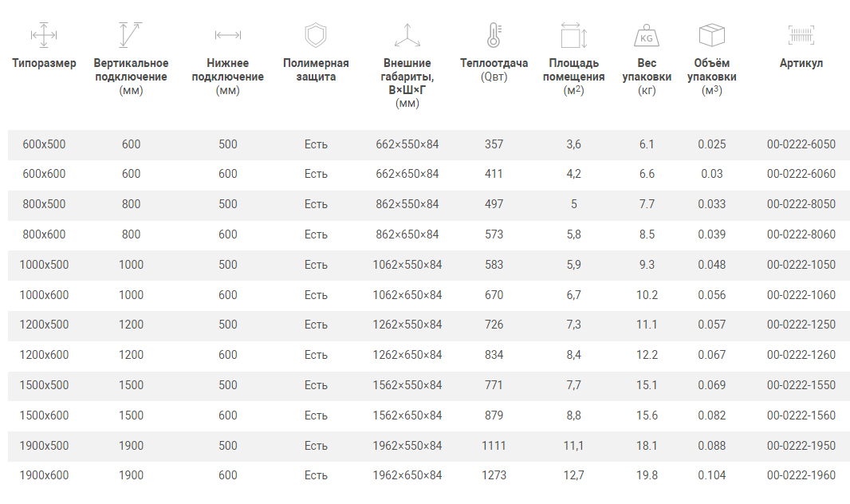Click the bottom connection width icon

coord(228,35)
